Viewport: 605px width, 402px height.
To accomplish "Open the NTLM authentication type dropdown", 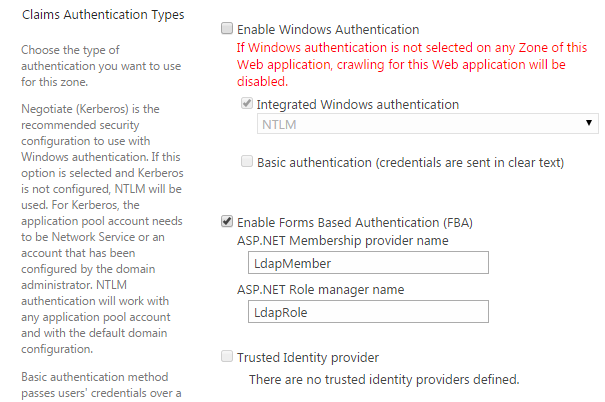I will (427, 123).
